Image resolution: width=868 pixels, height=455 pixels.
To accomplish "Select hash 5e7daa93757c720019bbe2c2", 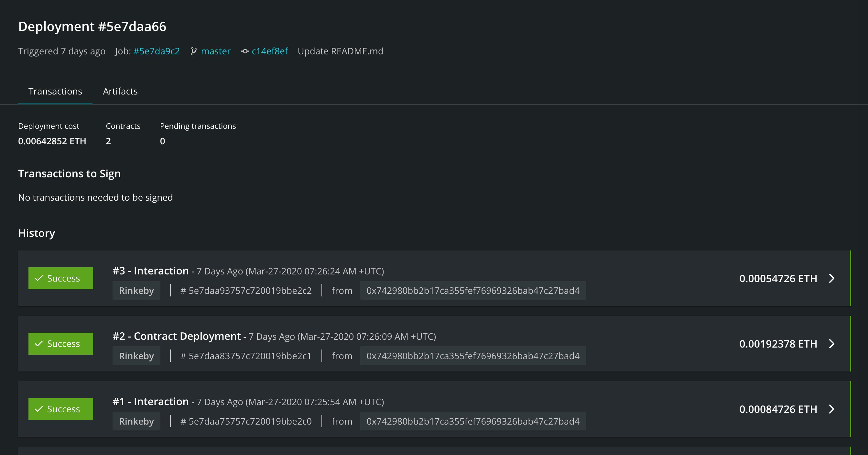I will pos(250,290).
